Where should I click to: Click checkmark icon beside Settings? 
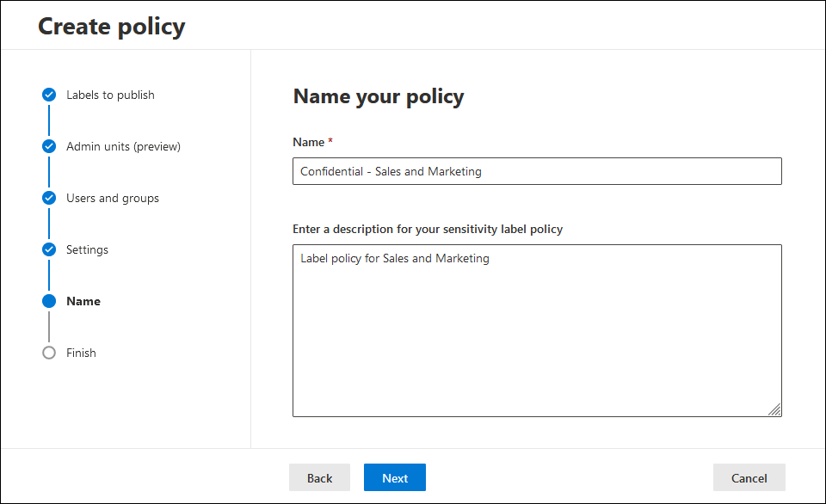pos(49,249)
